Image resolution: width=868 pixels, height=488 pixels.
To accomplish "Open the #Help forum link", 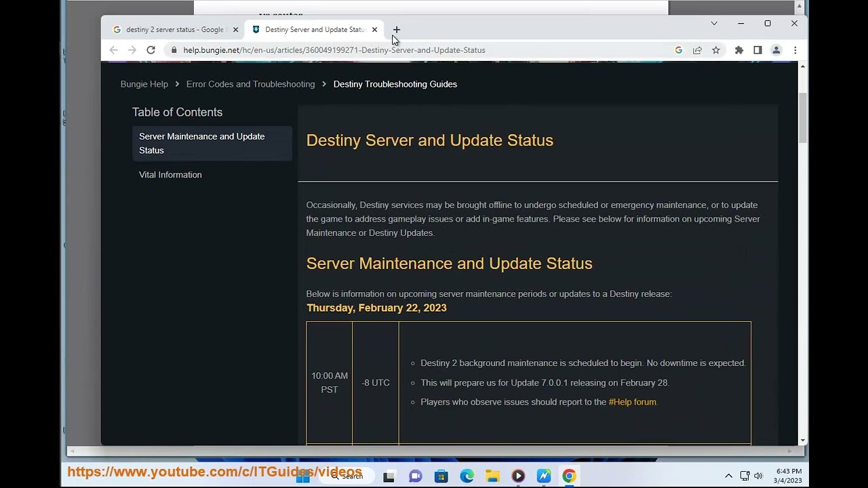I will pyautogui.click(x=633, y=402).
